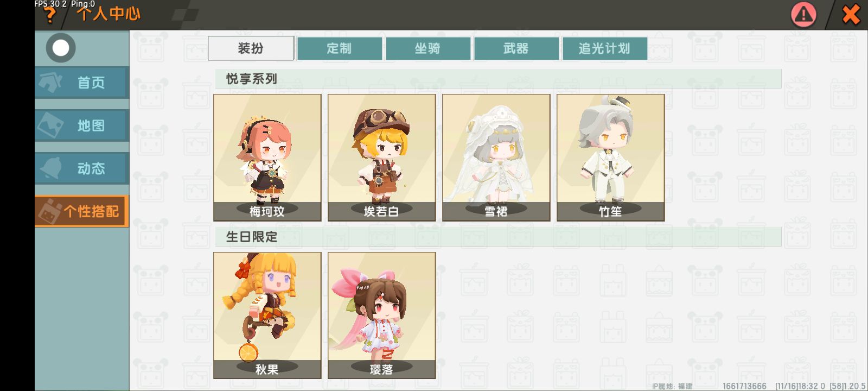Viewport: 868px width, 391px height.
Task: Open 动态 notifications bell section
Action: coord(82,168)
